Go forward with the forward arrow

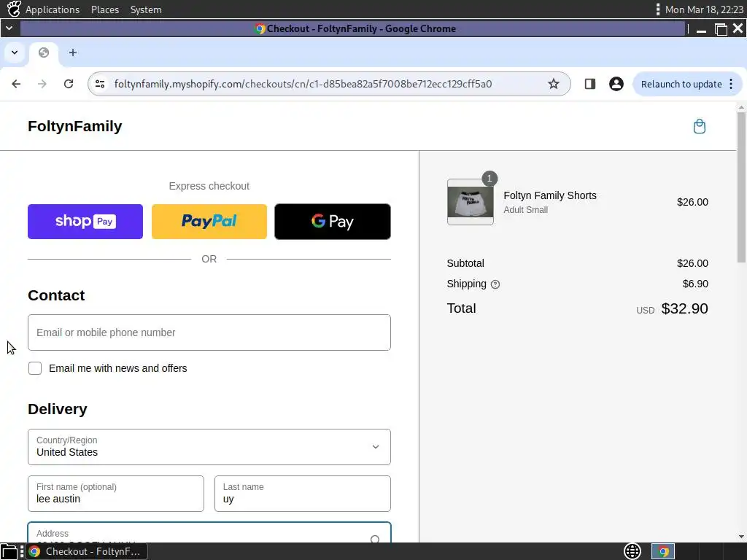coord(42,85)
